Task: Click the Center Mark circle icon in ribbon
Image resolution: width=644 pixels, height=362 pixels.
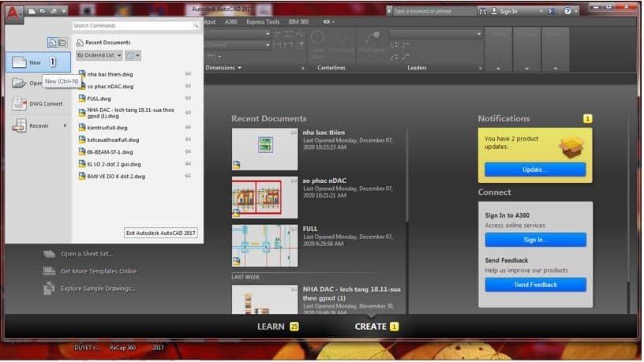Action: [x=317, y=38]
